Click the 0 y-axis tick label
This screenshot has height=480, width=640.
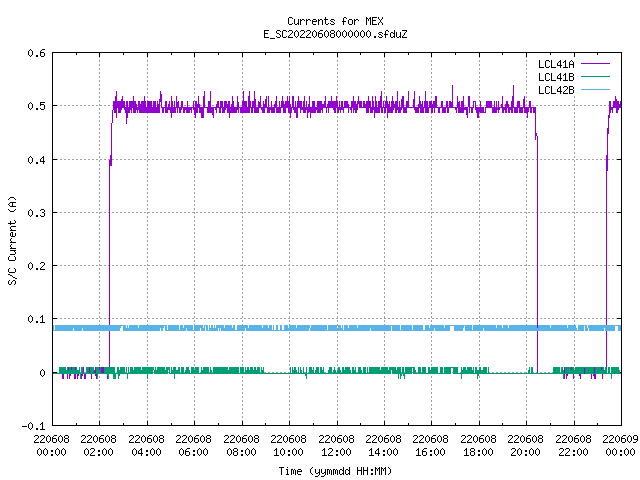point(42,373)
